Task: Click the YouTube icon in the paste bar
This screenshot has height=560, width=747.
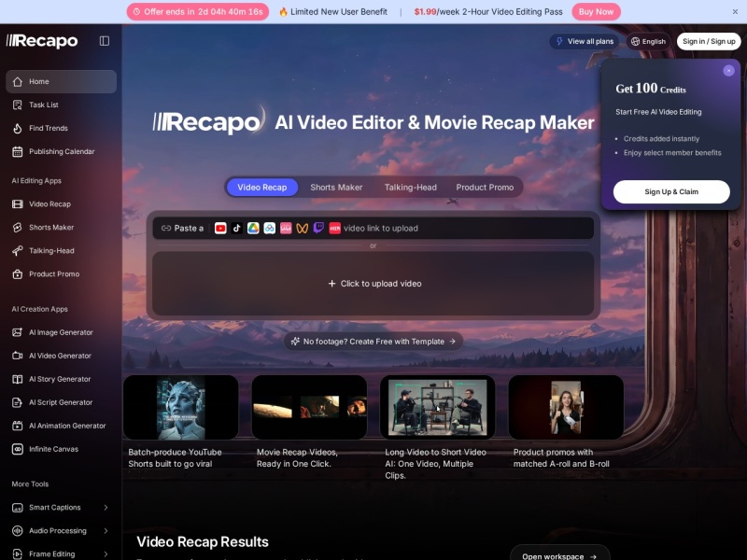Action: [220, 228]
